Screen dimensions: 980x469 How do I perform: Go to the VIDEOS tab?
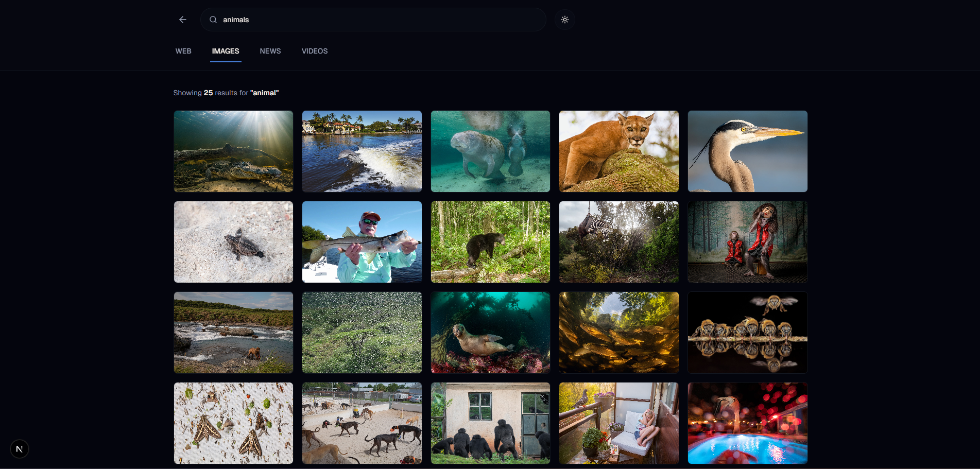pos(315,51)
